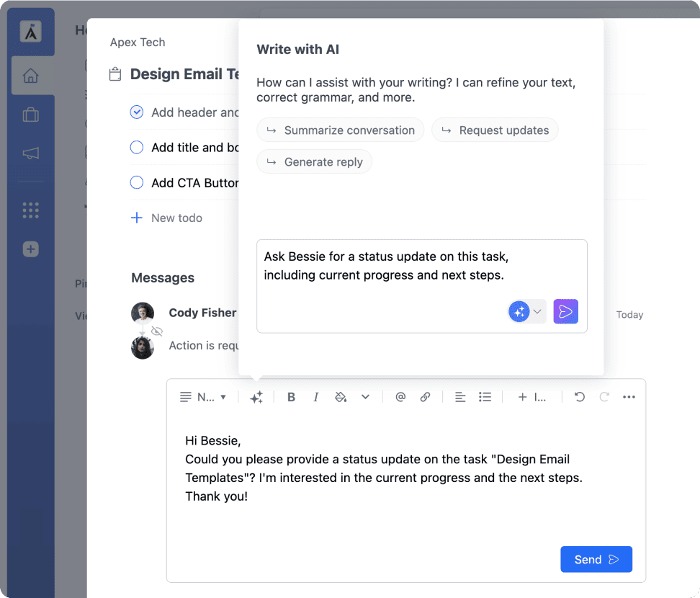Select the 'Summarize conversation' suggestion
The image size is (700, 598).
340,130
